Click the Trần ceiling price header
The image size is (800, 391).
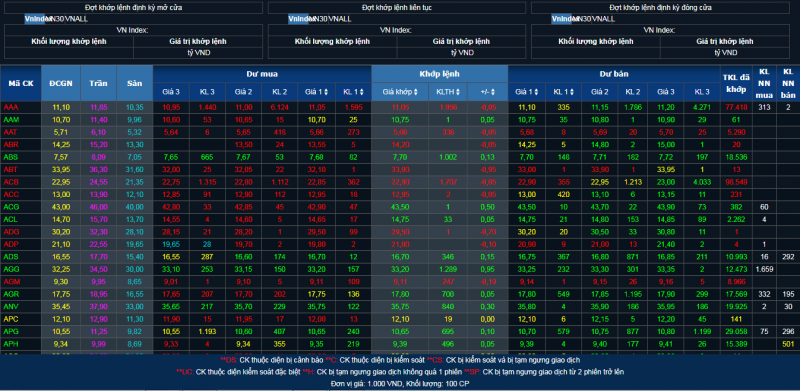click(98, 83)
